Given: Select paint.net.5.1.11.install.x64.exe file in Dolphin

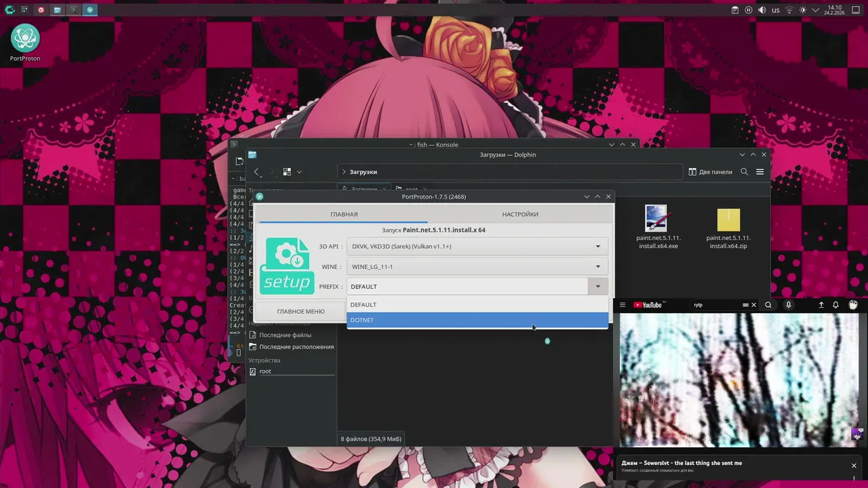Looking at the screenshot, I should point(658,228).
